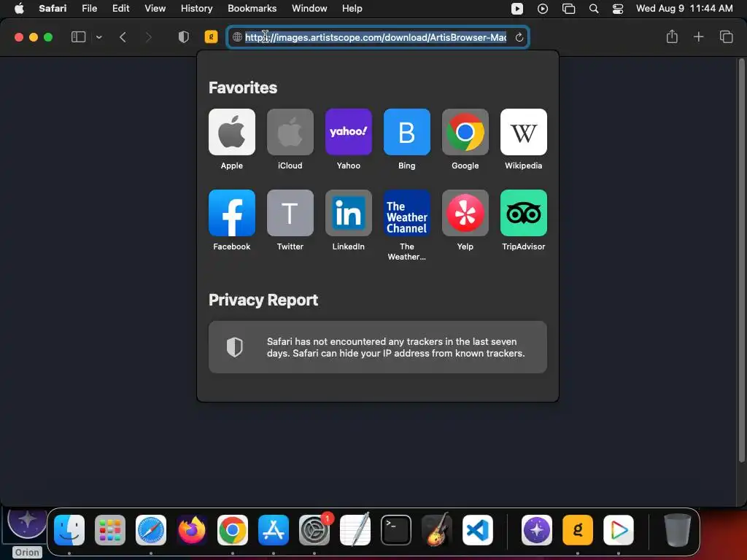
Task: Open The Weather Channel favorite tile
Action: click(407, 213)
